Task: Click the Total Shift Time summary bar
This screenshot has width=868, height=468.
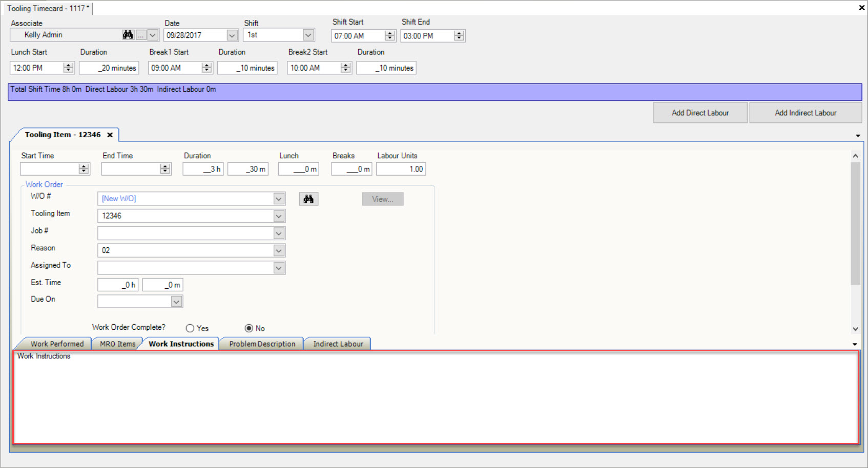Action: tap(435, 92)
